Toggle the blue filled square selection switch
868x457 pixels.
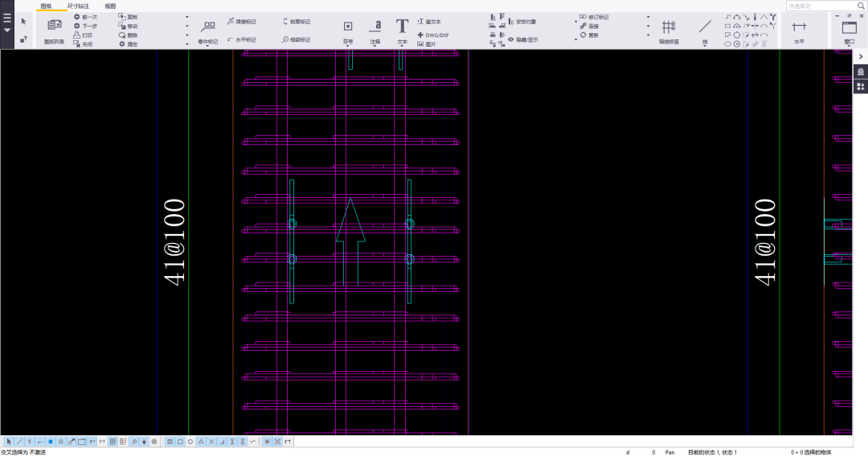(50, 442)
